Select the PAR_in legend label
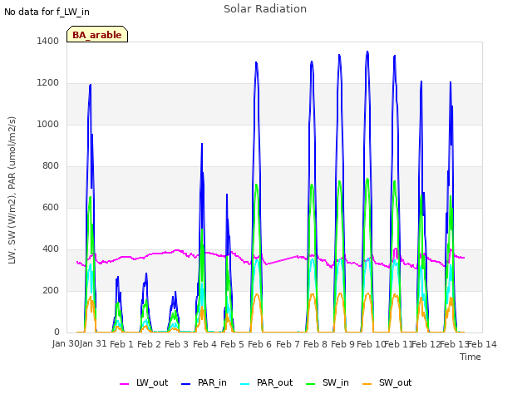532x399 pixels. pyautogui.click(x=212, y=382)
